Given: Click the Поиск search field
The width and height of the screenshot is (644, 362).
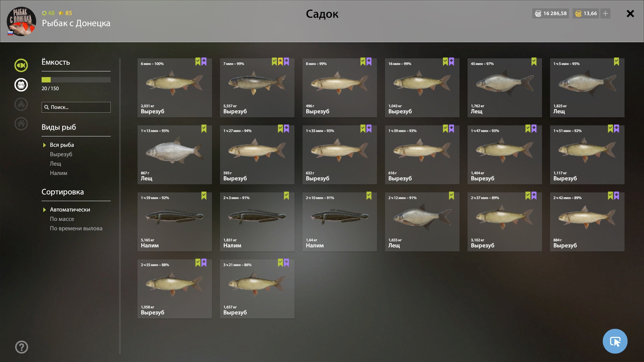Looking at the screenshot, I should coord(76,107).
